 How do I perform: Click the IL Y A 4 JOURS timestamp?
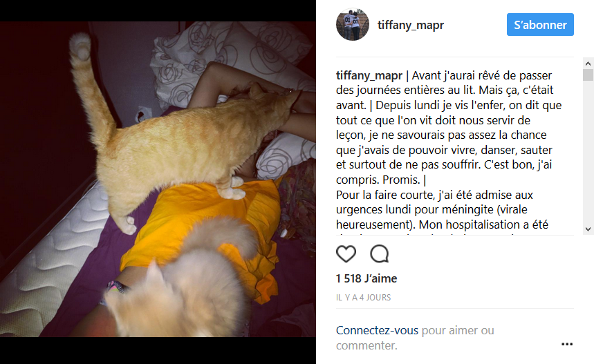tap(363, 298)
